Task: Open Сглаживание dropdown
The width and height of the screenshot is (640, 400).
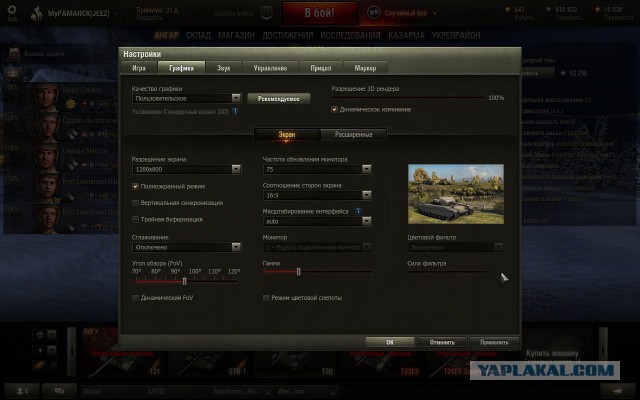Action: coord(187,247)
